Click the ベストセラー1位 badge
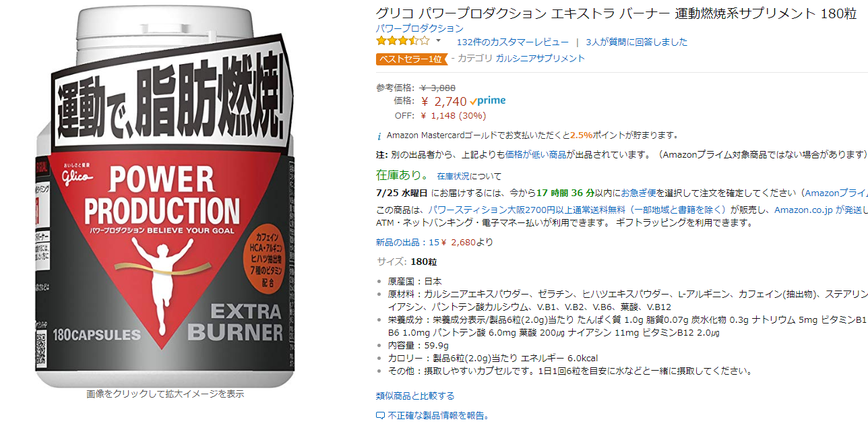Image resolution: width=868 pixels, height=430 pixels. point(411,59)
